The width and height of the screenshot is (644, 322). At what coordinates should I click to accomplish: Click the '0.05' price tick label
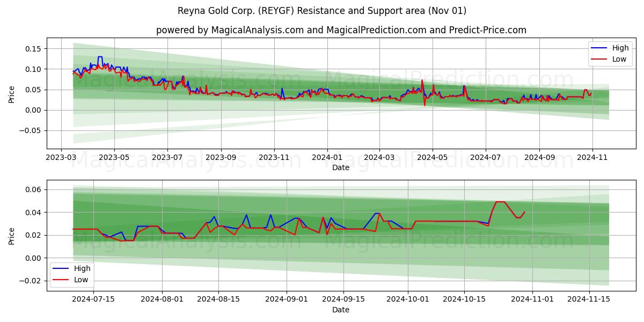coord(34,90)
